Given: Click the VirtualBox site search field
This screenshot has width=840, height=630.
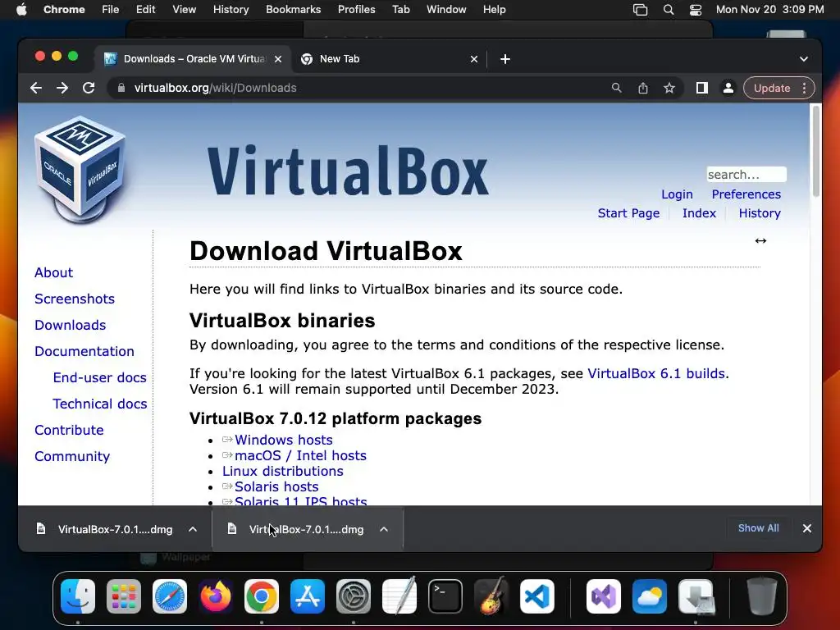Looking at the screenshot, I should [746, 175].
